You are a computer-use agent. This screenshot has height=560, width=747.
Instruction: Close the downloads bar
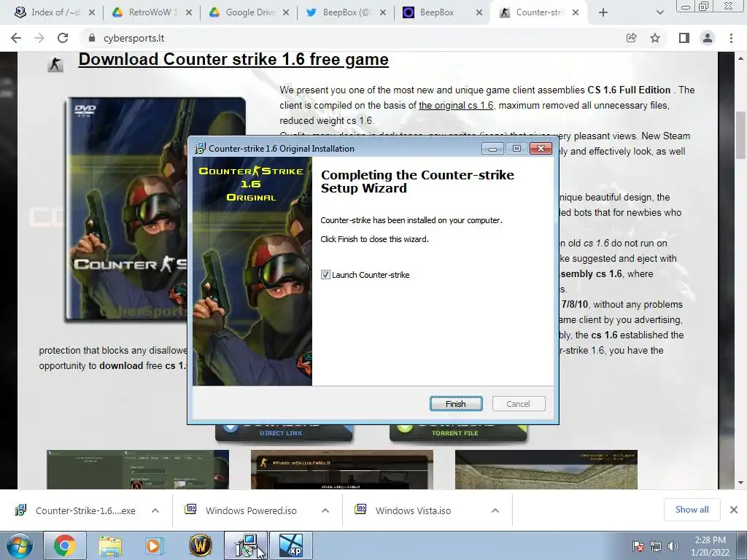(734, 510)
